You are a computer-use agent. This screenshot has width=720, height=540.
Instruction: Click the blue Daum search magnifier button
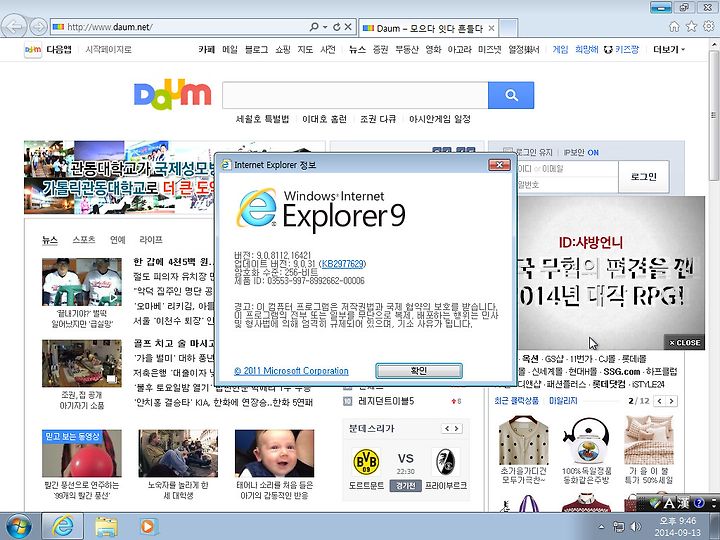pos(511,95)
